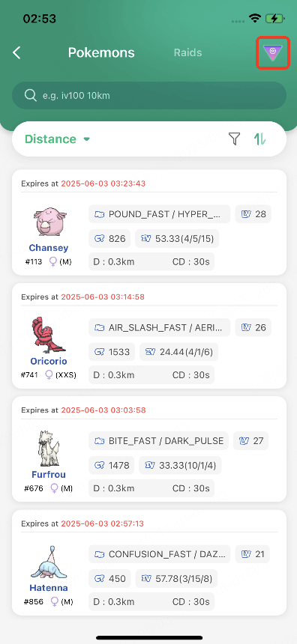This screenshot has width=297, height=644.
Task: Click Hatenna's level 21 badge
Action: tap(253, 554)
